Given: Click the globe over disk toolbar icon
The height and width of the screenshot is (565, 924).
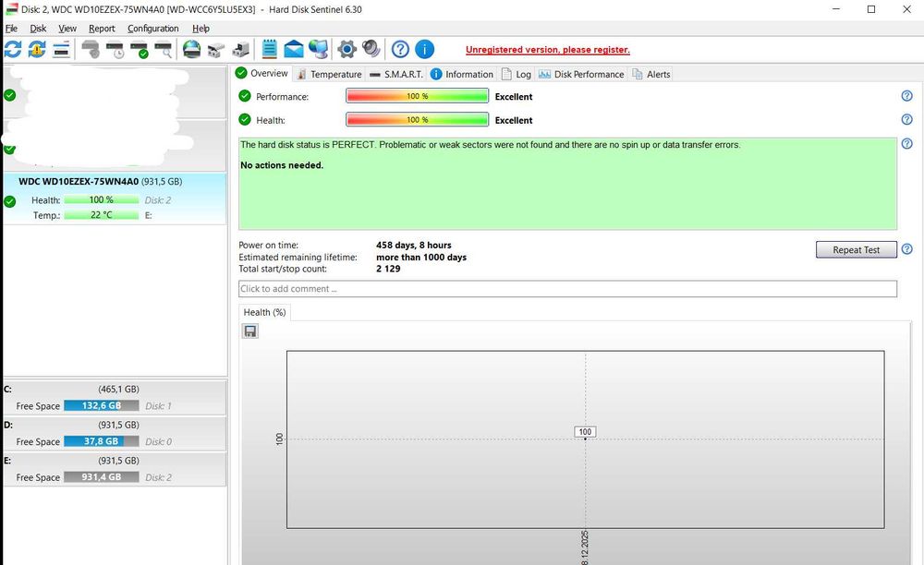Looking at the screenshot, I should click(x=191, y=50).
